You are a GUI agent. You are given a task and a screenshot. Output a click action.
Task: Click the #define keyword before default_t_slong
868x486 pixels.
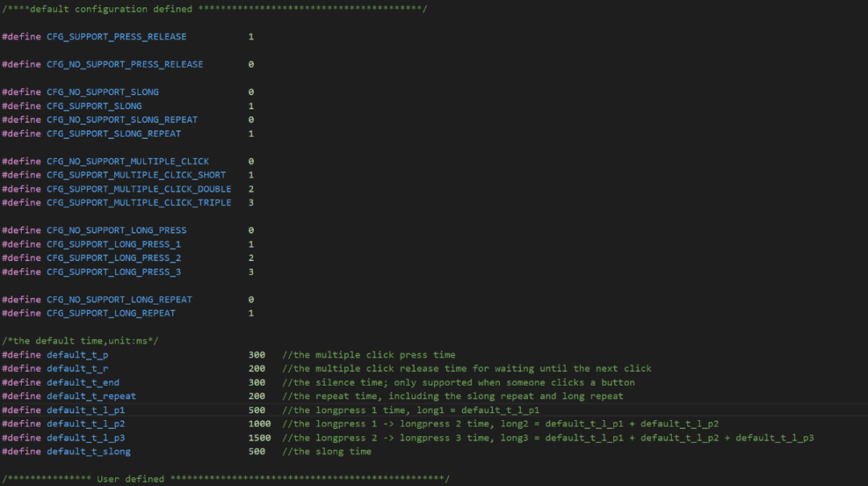pos(21,451)
